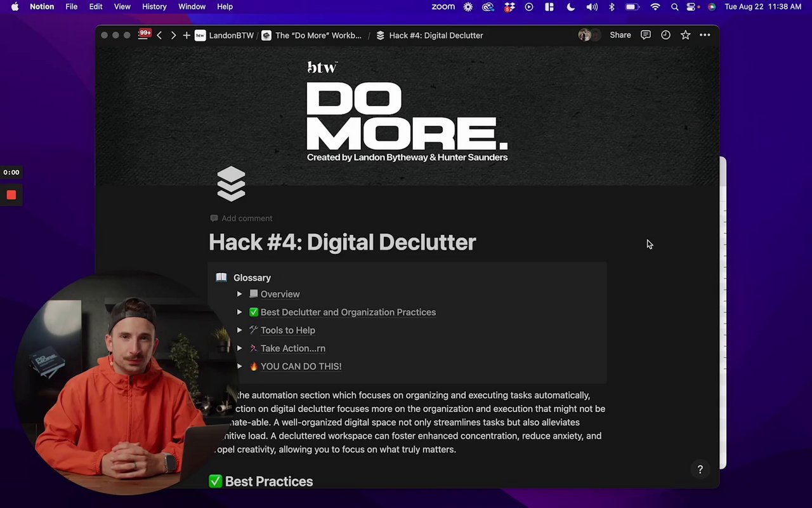Go back with the left arrow
Viewport: 812px width, 508px height.
tap(159, 36)
